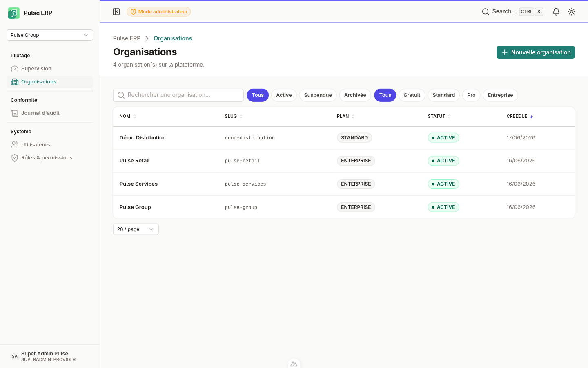Click the SA avatar in sidebar footer

[x=15, y=356]
